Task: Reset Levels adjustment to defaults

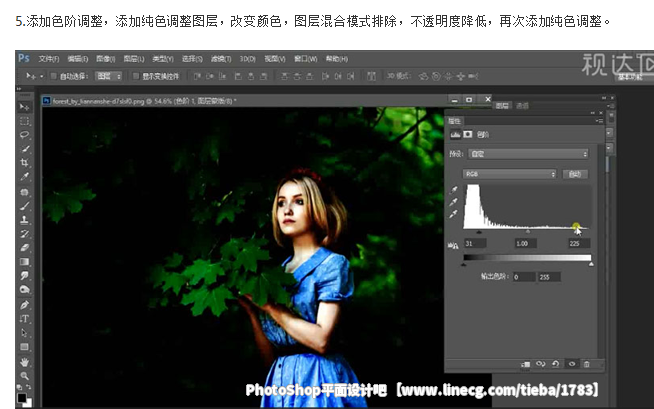Action: tap(556, 364)
